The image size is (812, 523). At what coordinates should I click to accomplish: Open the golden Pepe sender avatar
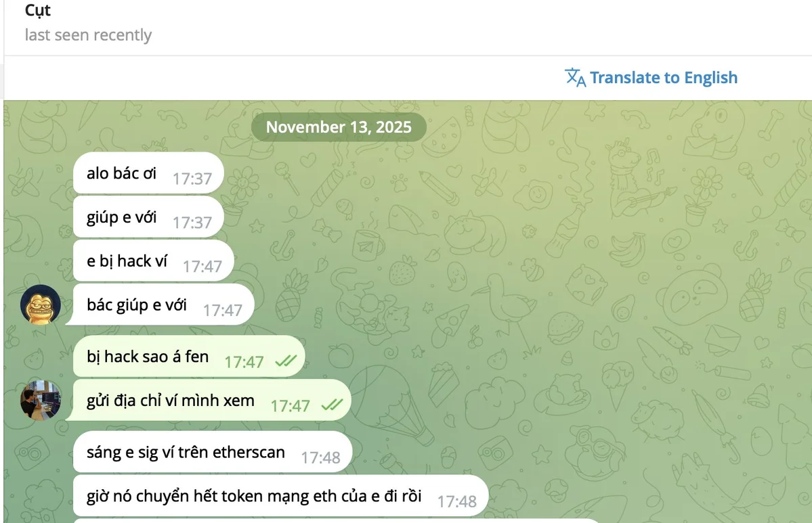pos(41,304)
